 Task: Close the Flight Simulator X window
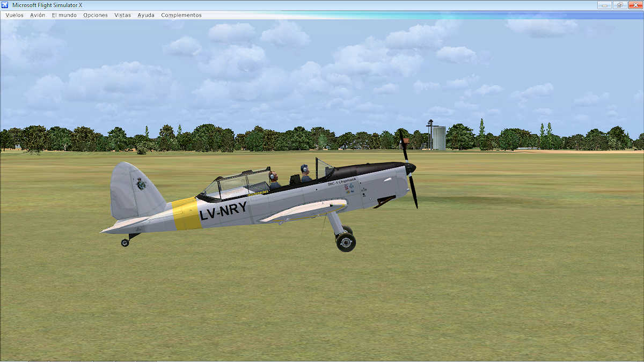pyautogui.click(x=634, y=5)
